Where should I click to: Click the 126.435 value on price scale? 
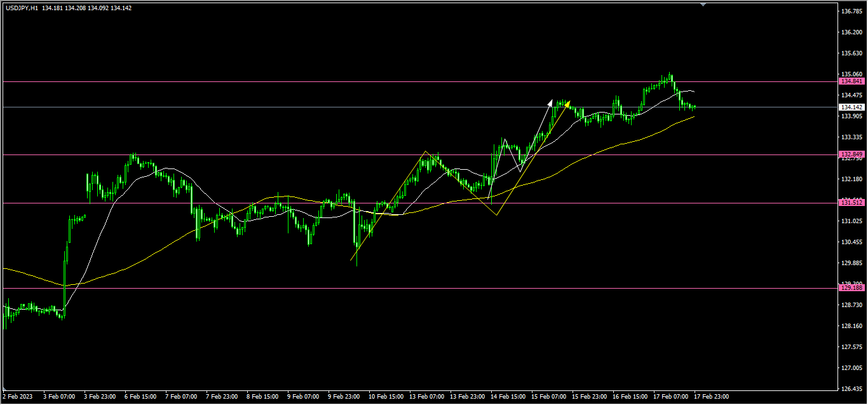pyautogui.click(x=850, y=388)
